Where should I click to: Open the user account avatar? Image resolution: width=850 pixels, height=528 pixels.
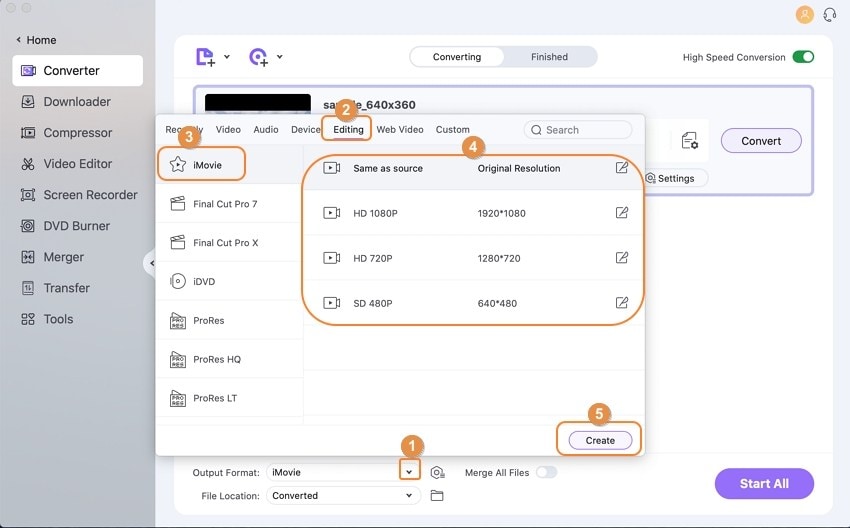tap(804, 15)
